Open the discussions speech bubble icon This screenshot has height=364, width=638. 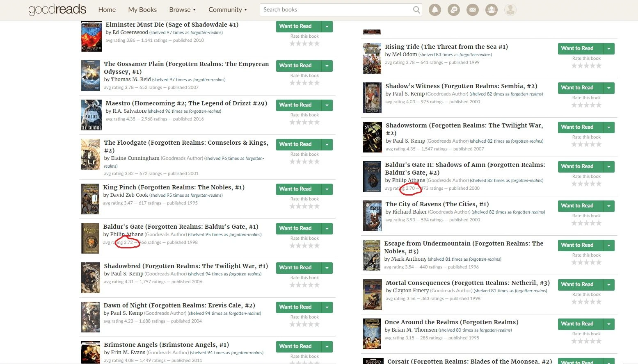pos(454,10)
